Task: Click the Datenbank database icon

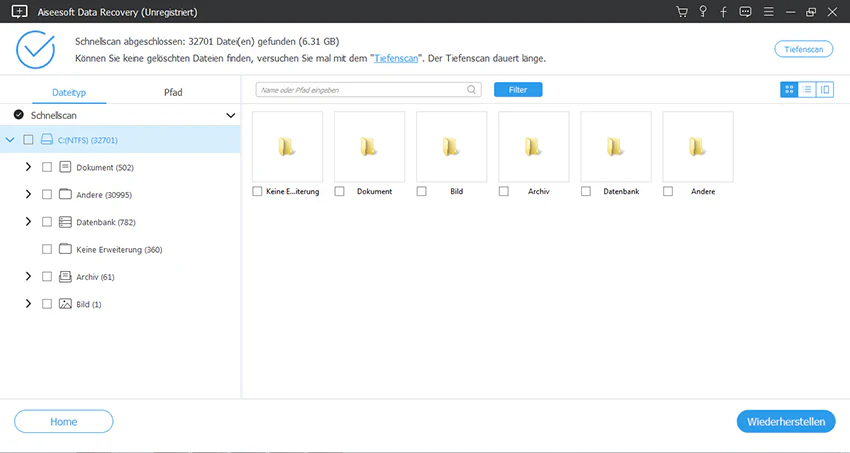Action: pos(65,222)
